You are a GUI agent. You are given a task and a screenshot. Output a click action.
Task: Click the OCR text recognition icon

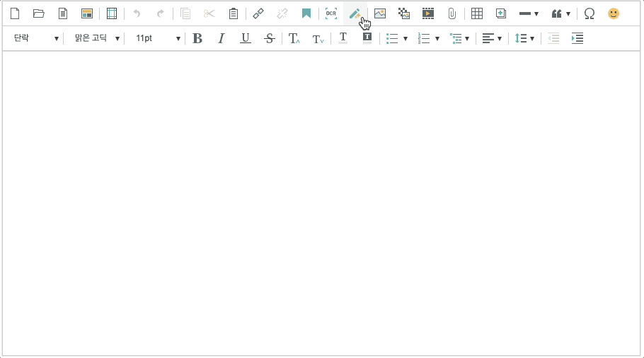331,13
